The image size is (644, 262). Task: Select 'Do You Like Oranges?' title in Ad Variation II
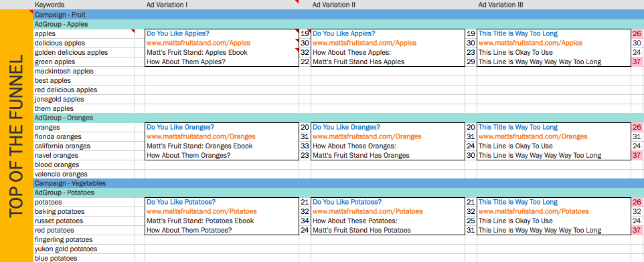click(346, 127)
